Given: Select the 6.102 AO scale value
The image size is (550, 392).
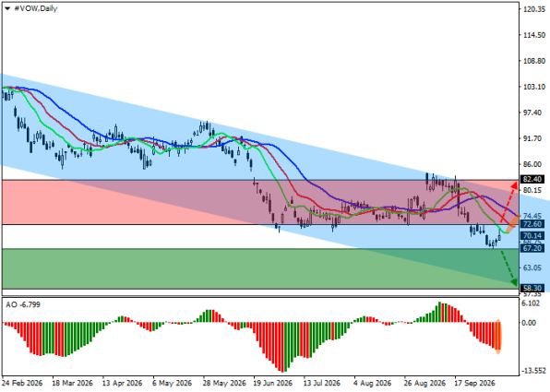Looking at the screenshot, I should coord(531,303).
